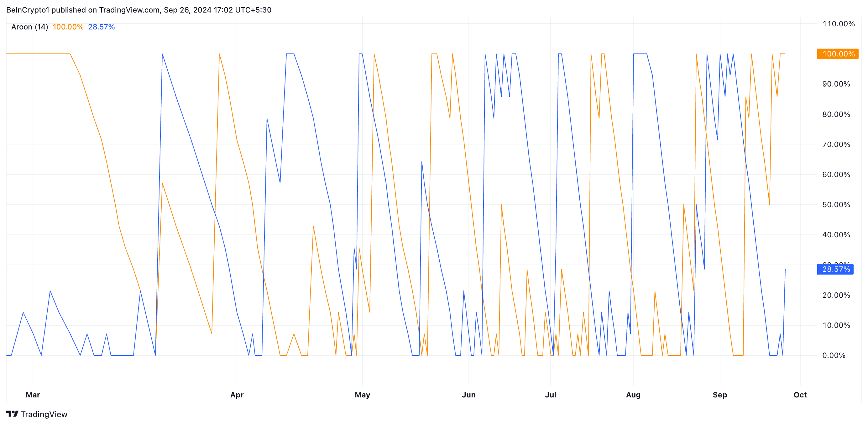Click the Jul label on time axis
This screenshot has height=425, width=868.
tap(551, 395)
